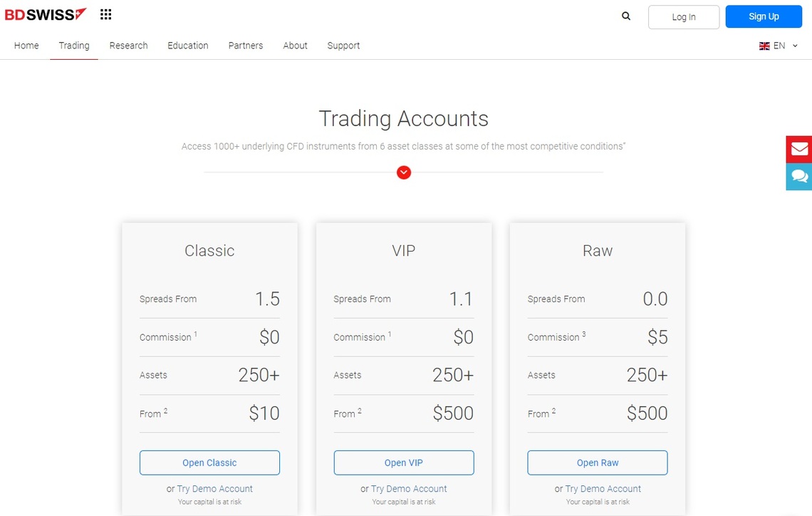The height and width of the screenshot is (516, 812).
Task: Open the Research menu
Action: (x=128, y=46)
